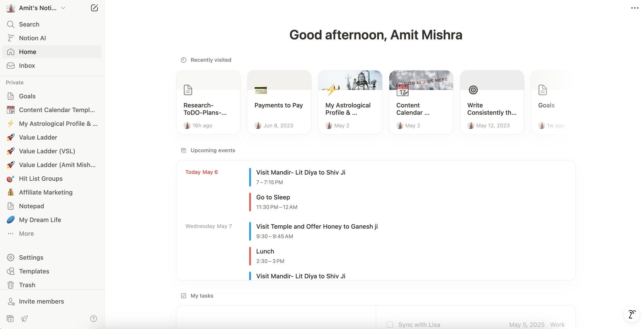
Task: Click the Private section header
Action: (15, 83)
